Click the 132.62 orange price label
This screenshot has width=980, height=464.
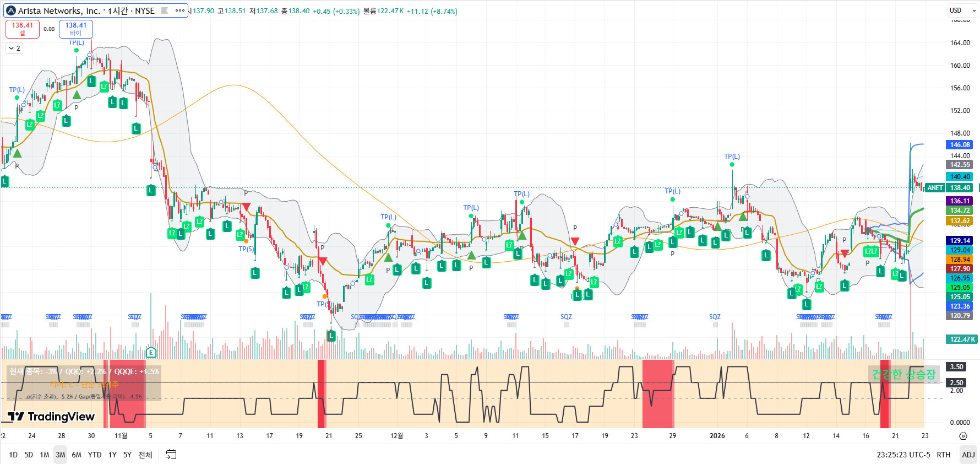coord(960,221)
